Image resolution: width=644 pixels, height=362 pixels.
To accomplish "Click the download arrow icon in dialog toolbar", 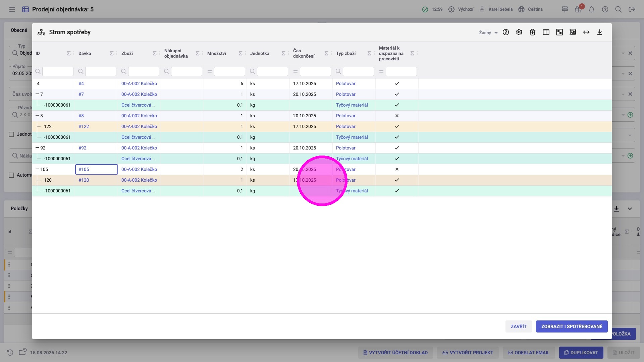I will pyautogui.click(x=600, y=32).
